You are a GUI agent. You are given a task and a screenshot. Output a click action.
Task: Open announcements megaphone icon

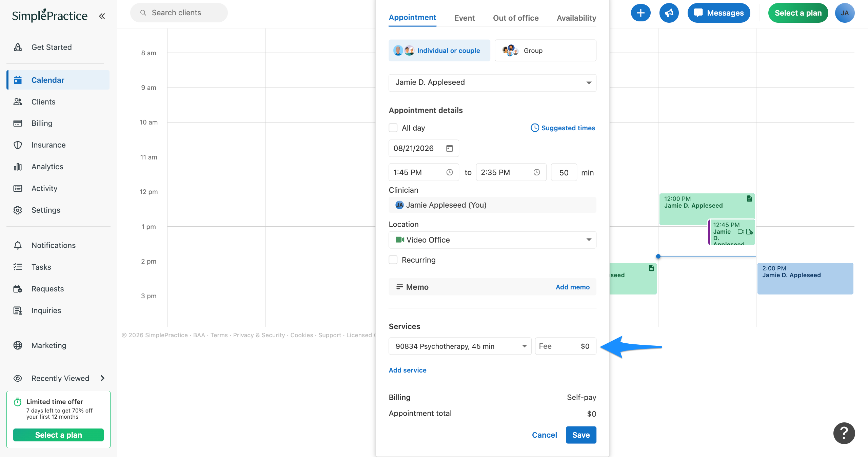tap(669, 13)
